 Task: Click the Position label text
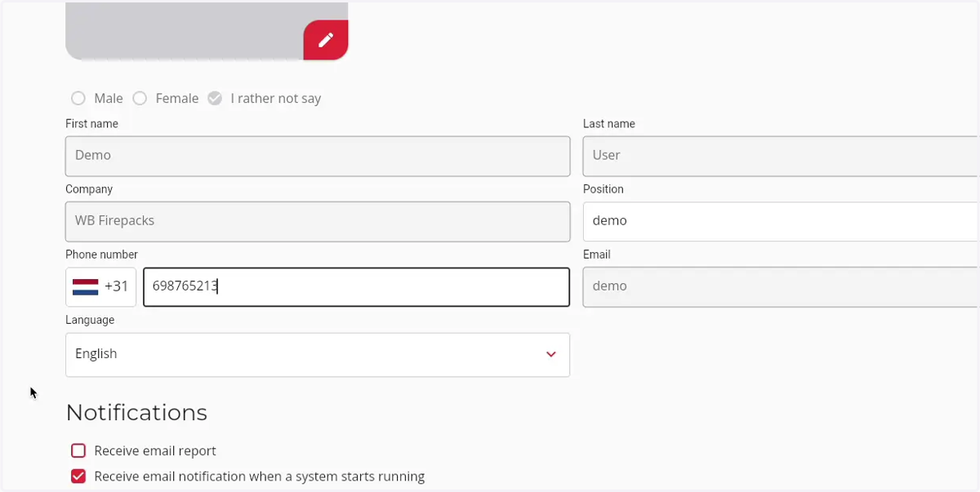point(604,189)
